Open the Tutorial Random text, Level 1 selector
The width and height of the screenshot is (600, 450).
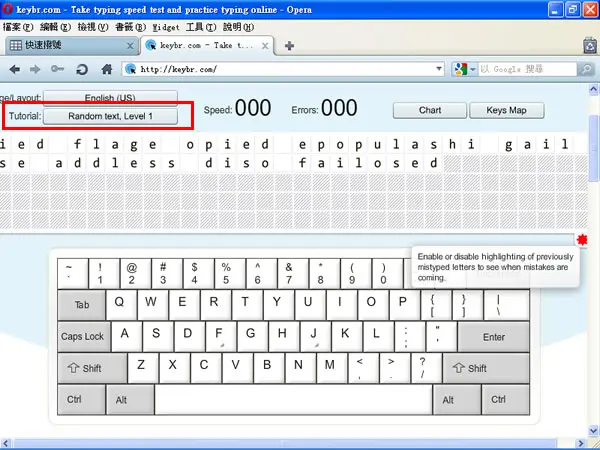(x=110, y=116)
